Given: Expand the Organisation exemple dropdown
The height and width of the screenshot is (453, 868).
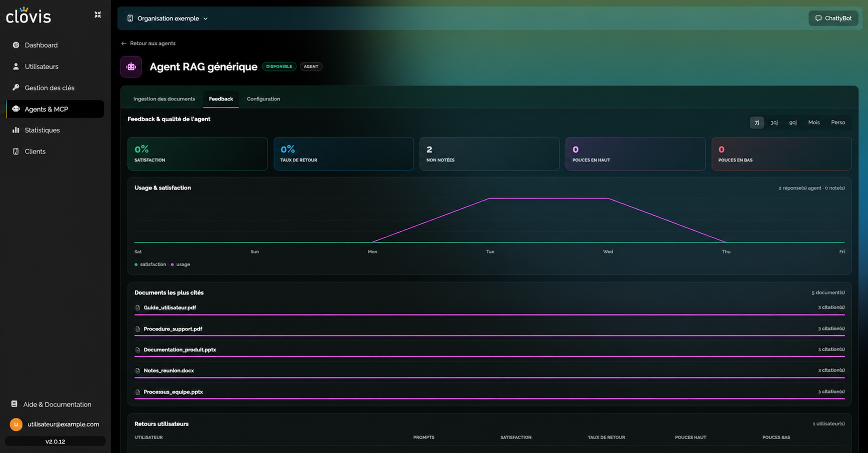Looking at the screenshot, I should pos(167,18).
